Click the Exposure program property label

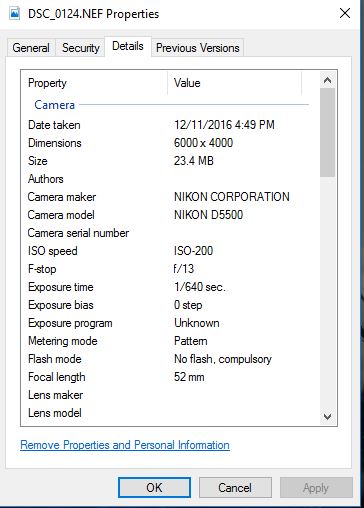70,323
